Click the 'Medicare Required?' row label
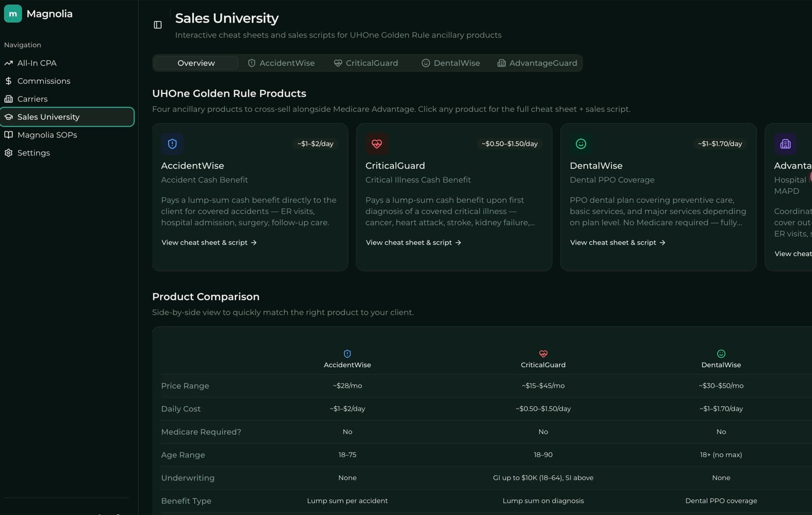Viewport: 812px width, 515px height. pyautogui.click(x=201, y=432)
